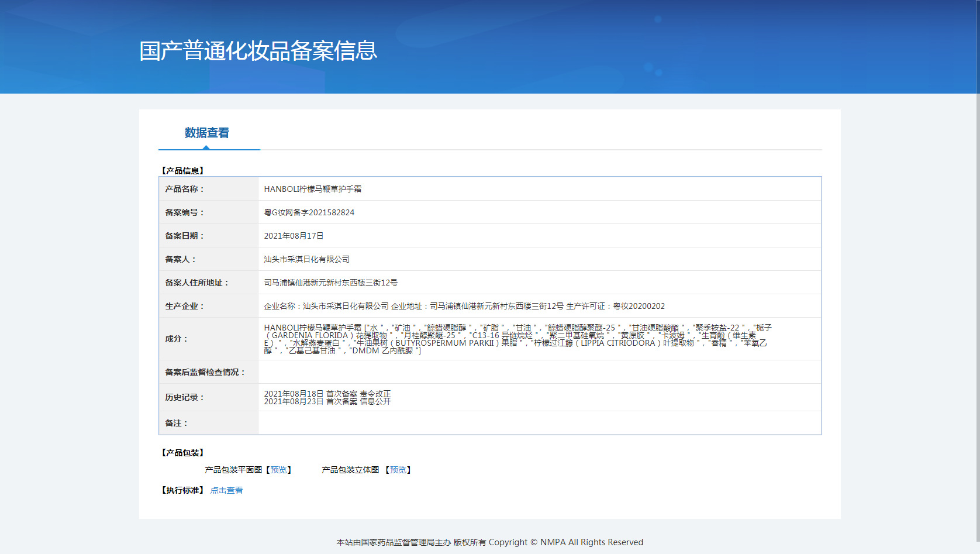
Task: Click the 生产企业 row label
Action: click(x=184, y=306)
